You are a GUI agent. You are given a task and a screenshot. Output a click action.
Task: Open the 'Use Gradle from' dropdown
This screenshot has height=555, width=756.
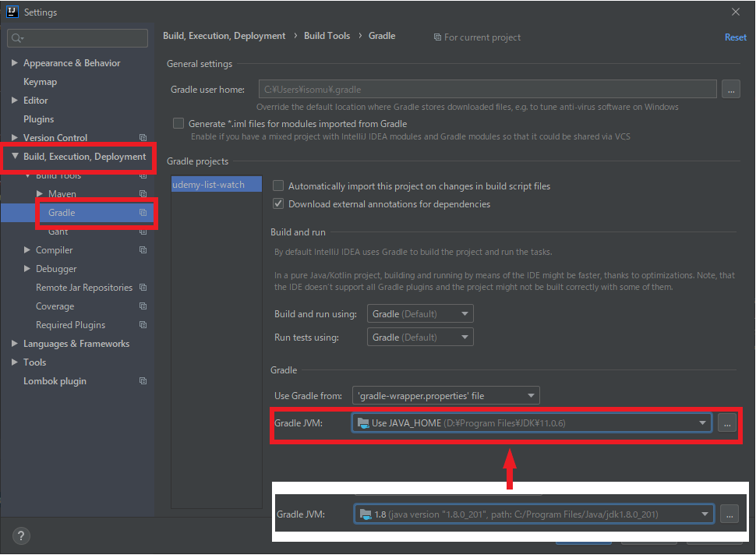click(x=446, y=396)
